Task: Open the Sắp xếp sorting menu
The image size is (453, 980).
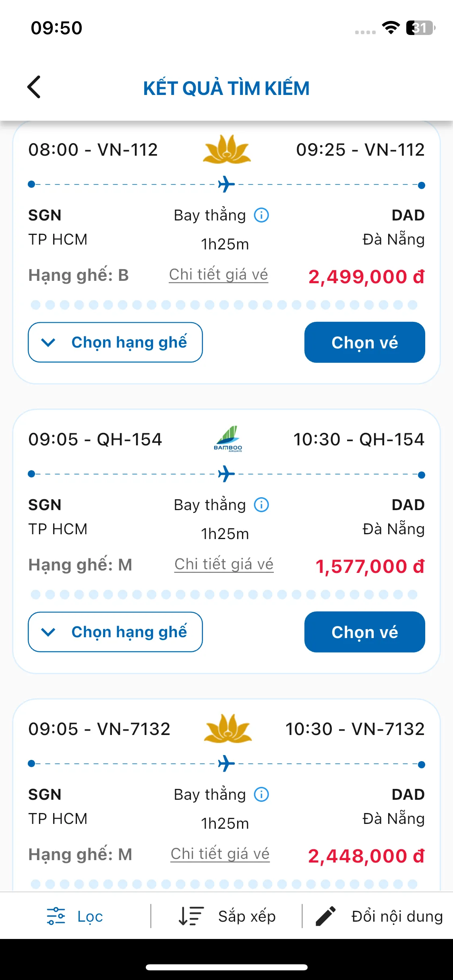Action: point(227,916)
